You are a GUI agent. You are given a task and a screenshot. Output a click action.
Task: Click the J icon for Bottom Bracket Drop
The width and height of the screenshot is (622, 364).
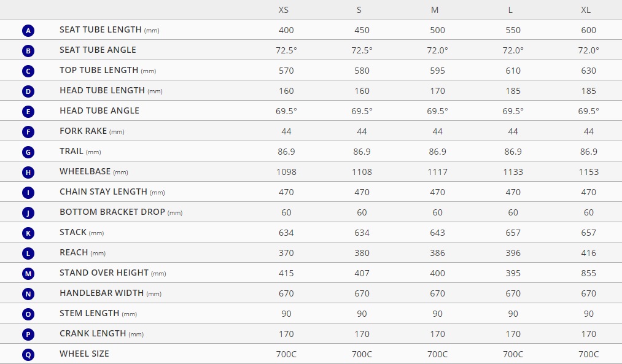click(28, 213)
